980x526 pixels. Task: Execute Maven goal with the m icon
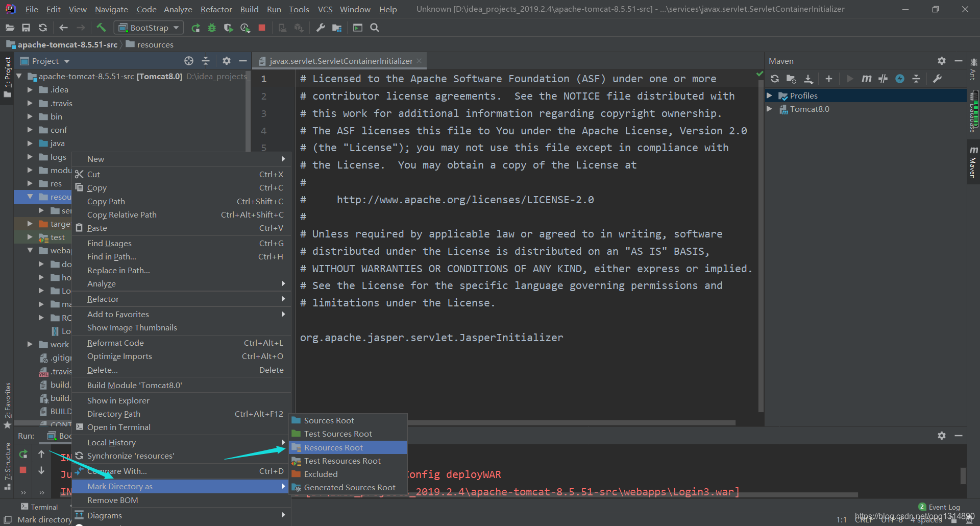click(866, 79)
